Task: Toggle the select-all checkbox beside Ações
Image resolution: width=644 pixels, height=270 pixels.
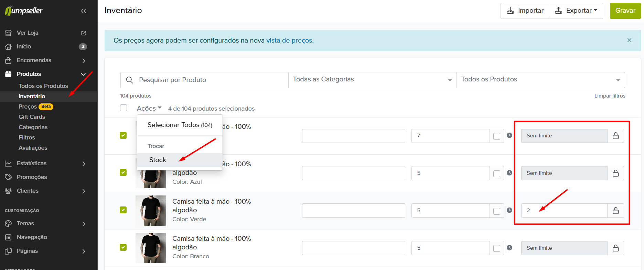Action: (124, 108)
